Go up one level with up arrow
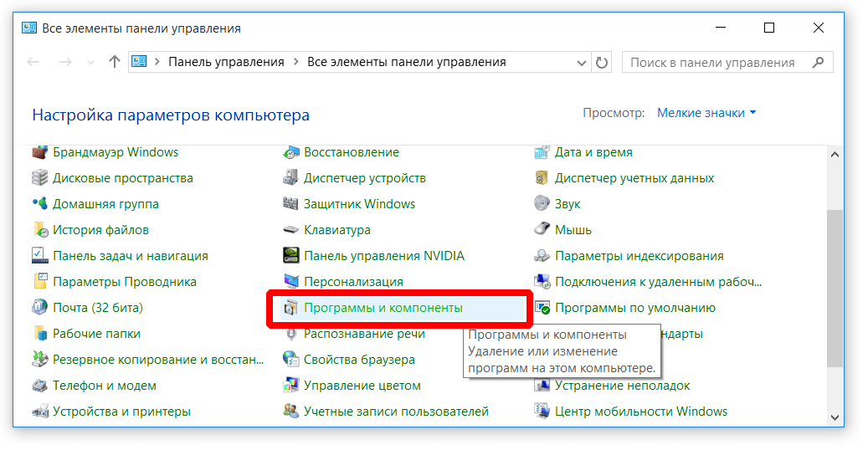Viewport: 868px width, 450px height. (x=115, y=63)
